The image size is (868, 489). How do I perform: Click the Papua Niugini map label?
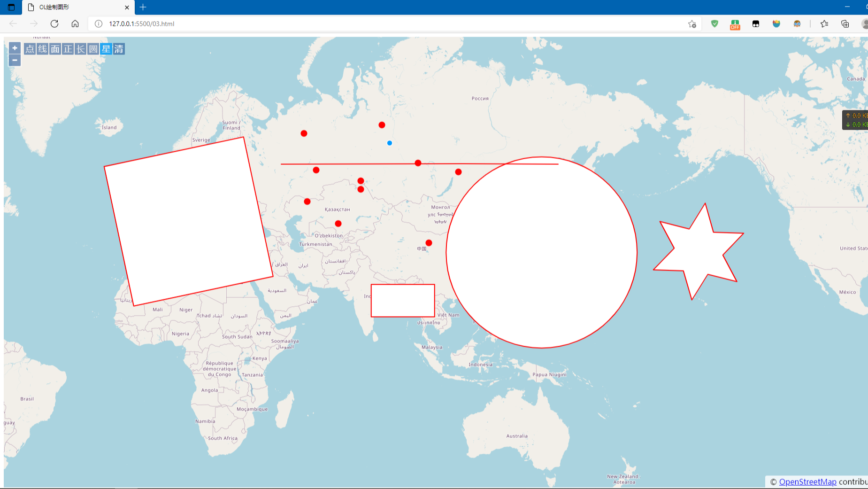point(549,374)
